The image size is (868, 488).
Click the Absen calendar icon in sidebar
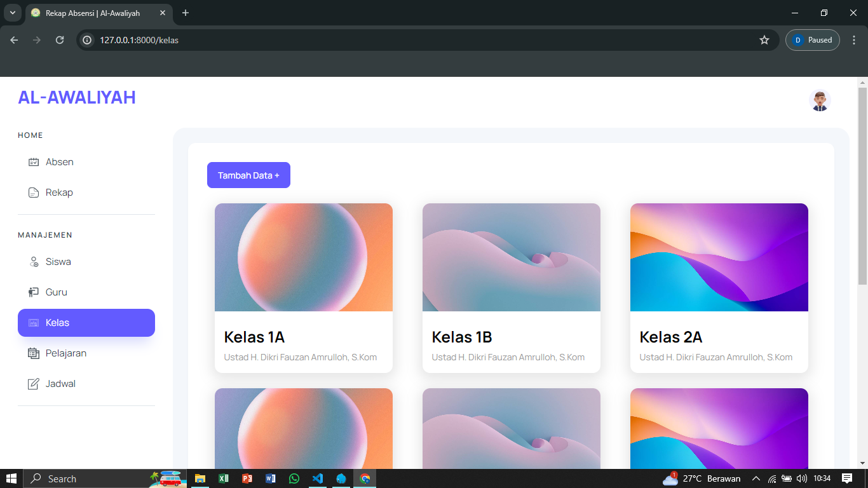click(x=34, y=162)
